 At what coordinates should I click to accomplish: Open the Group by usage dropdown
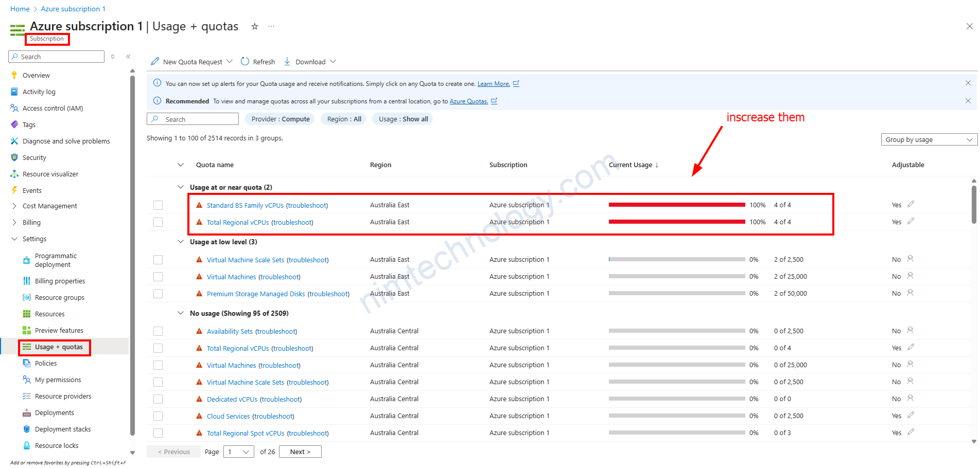929,140
